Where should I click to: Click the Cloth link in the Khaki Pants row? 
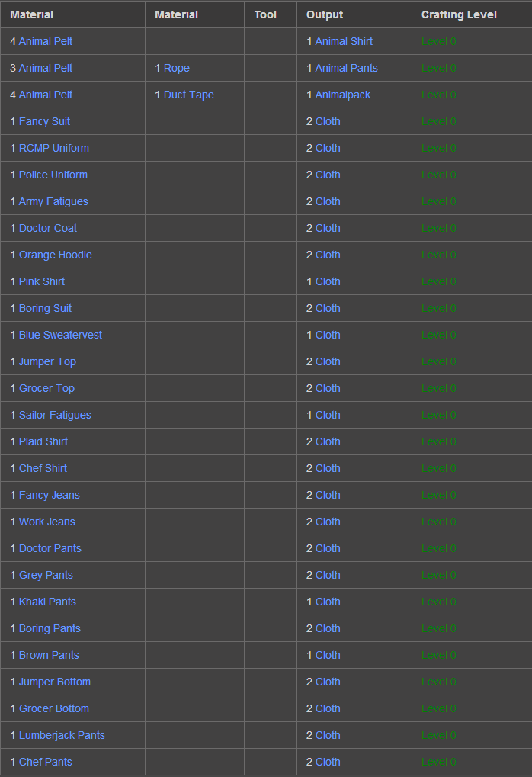(x=328, y=602)
